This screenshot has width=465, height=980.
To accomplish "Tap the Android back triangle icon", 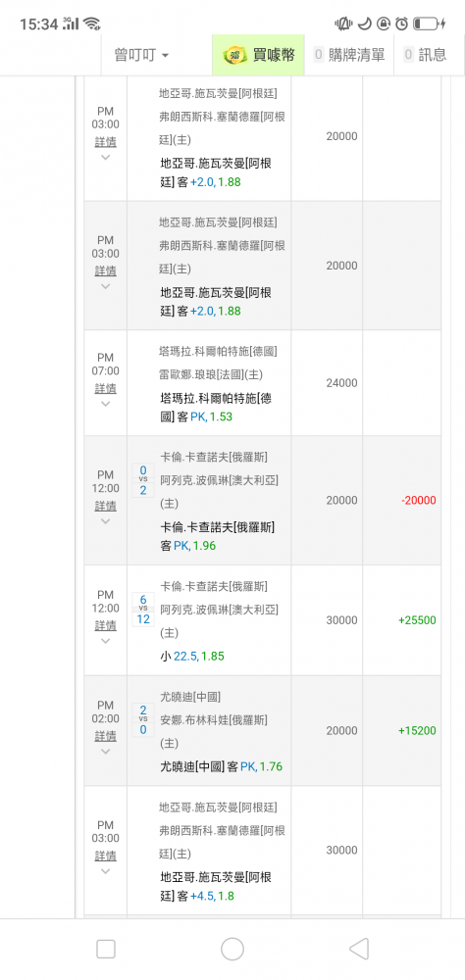I will tap(359, 949).
